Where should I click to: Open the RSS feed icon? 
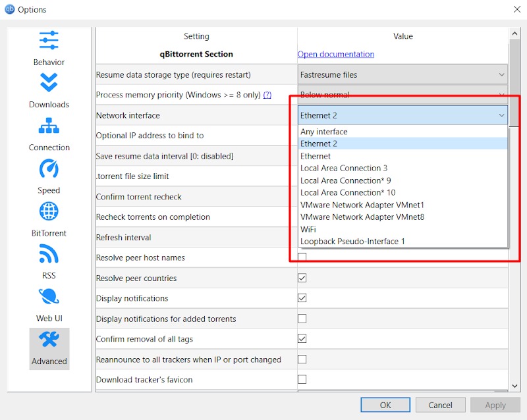click(49, 253)
